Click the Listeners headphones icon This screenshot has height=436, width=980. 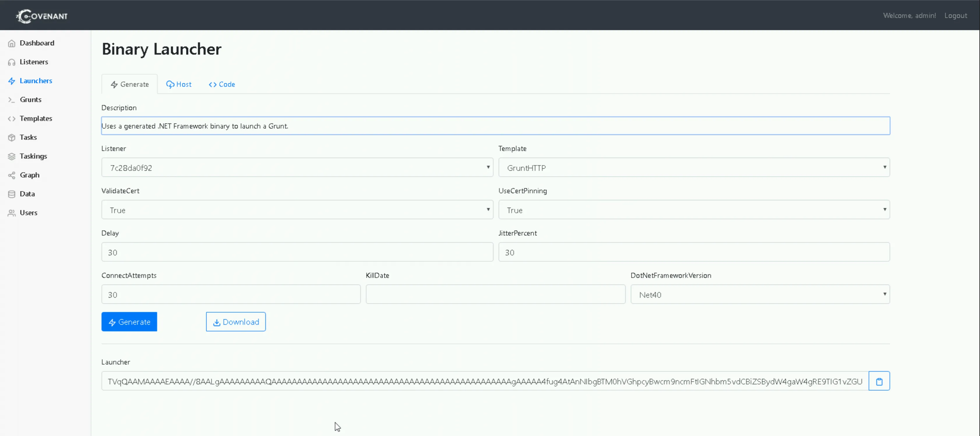[12, 62]
